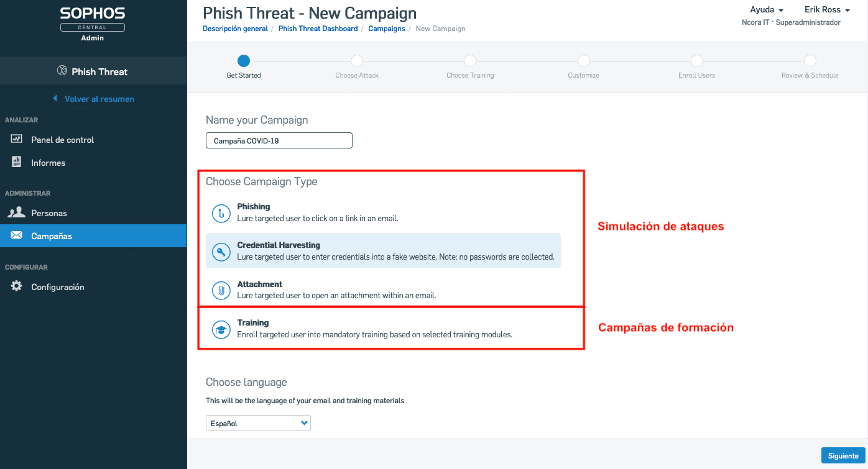Image resolution: width=868 pixels, height=469 pixels.
Task: Click the Configuración gear icon
Action: pos(17,287)
